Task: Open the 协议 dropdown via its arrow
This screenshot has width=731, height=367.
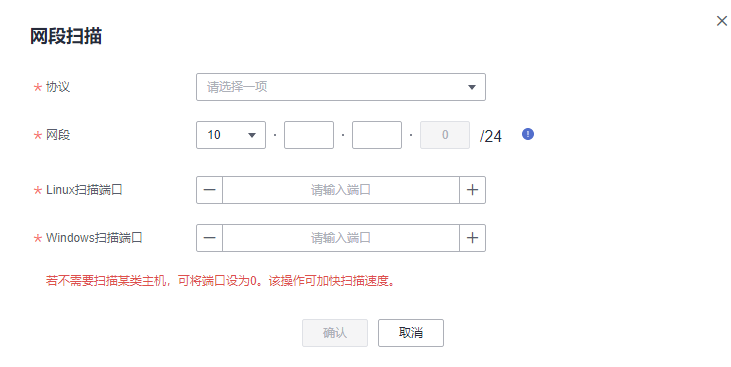Action: click(x=472, y=87)
